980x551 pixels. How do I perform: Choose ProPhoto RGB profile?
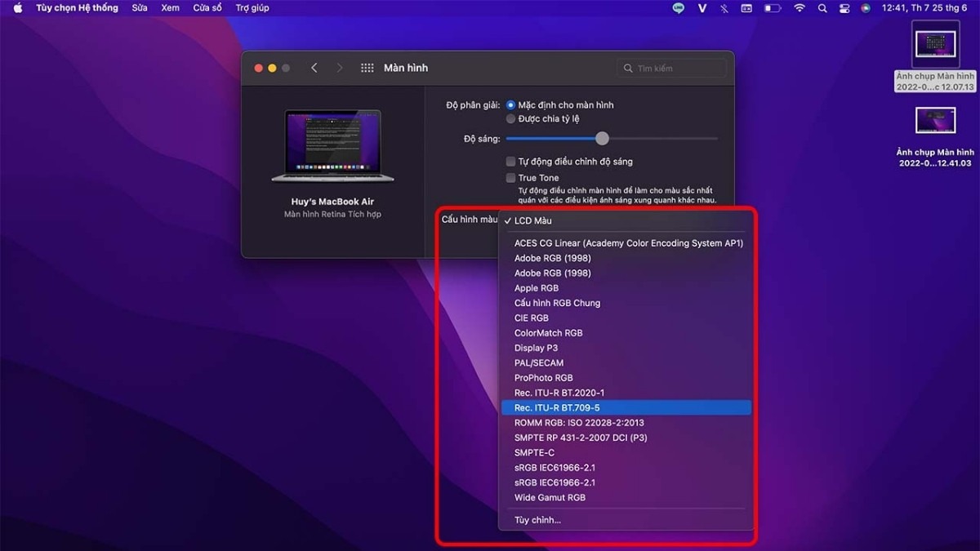click(626, 378)
